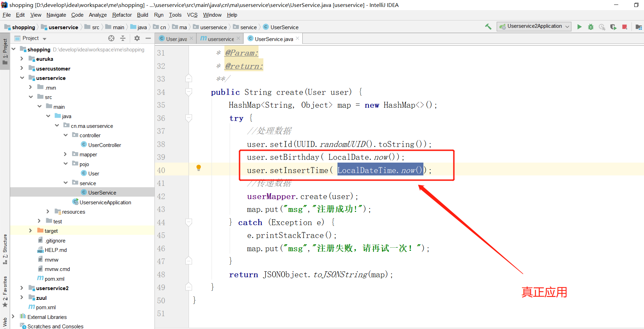The height and width of the screenshot is (329, 644).
Task: Select the HELP.md file
Action: (56, 250)
